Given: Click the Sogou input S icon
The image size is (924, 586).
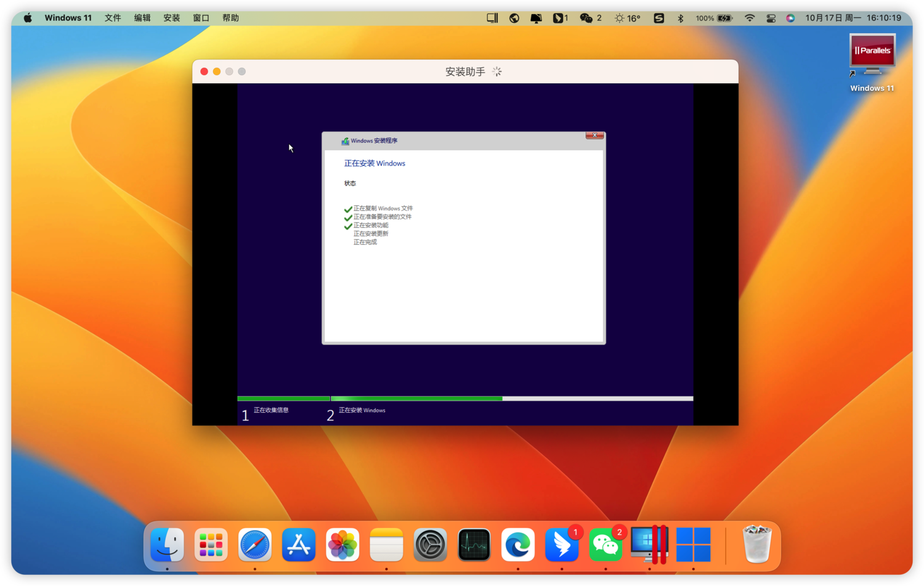Looking at the screenshot, I should (659, 18).
